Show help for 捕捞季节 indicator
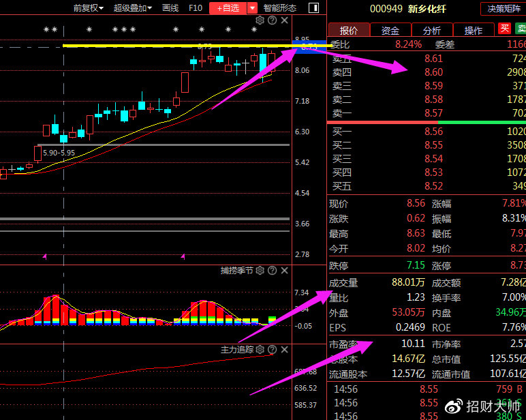This screenshot has height=420, width=526. 272,271
